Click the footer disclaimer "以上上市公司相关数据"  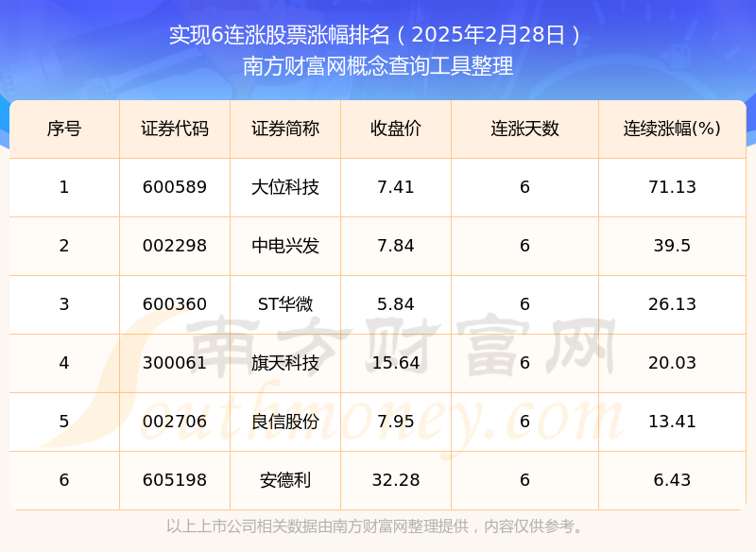pos(242,526)
